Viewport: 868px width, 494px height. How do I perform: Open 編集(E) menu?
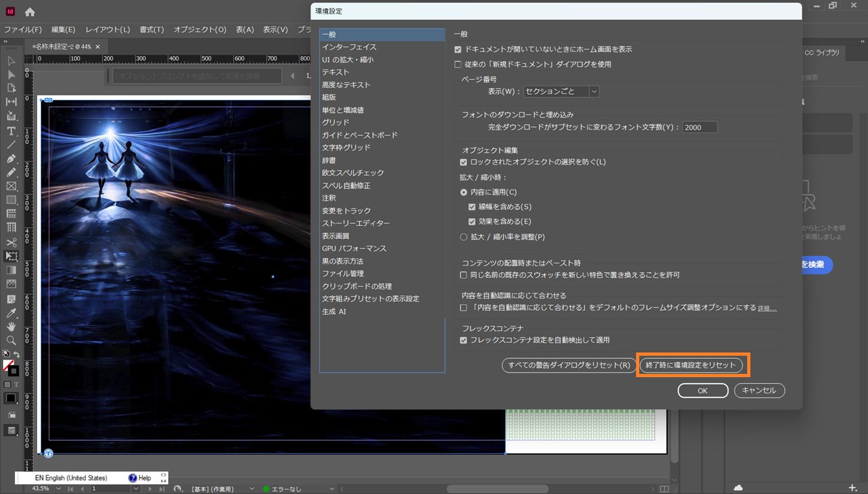pyautogui.click(x=63, y=30)
